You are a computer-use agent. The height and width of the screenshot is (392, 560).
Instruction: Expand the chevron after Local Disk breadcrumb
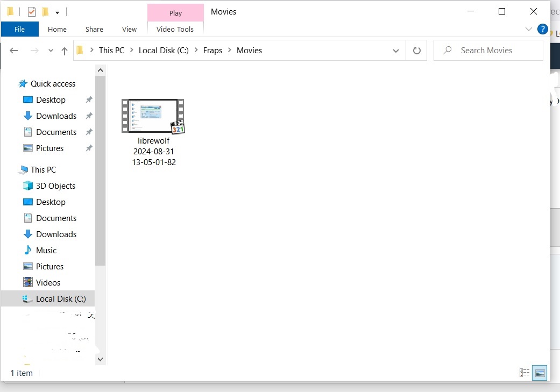point(196,50)
